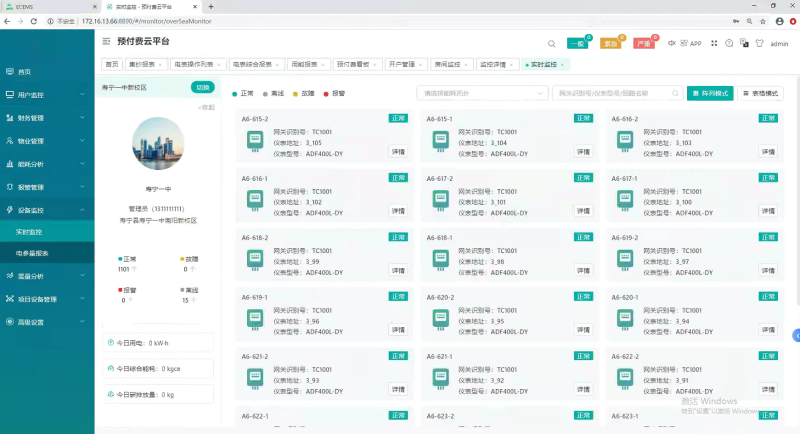Screen dimensions: 800x434
Task: Click the search magnifier icon in header
Action: point(552,44)
